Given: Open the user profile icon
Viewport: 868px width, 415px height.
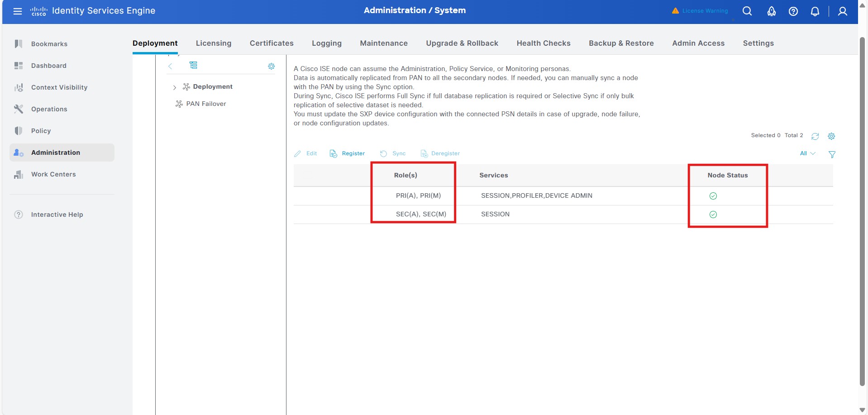Looking at the screenshot, I should coord(843,11).
